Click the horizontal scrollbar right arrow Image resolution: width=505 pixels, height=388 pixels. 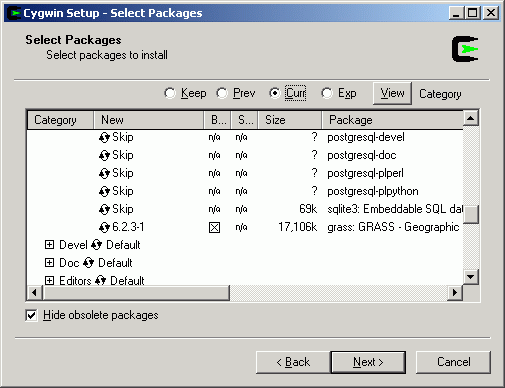(455, 293)
